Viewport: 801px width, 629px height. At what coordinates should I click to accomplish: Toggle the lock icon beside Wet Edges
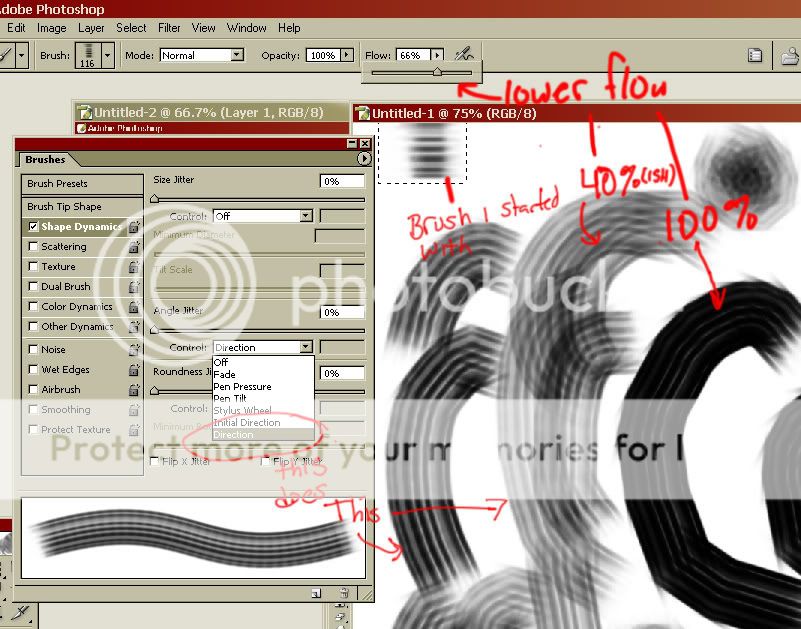[x=134, y=370]
